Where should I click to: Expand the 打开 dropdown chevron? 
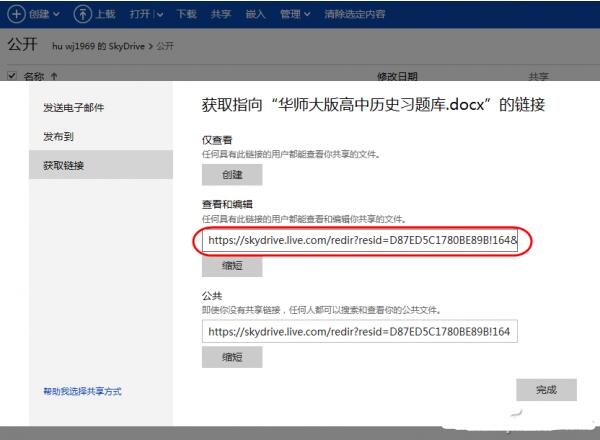pyautogui.click(x=160, y=15)
